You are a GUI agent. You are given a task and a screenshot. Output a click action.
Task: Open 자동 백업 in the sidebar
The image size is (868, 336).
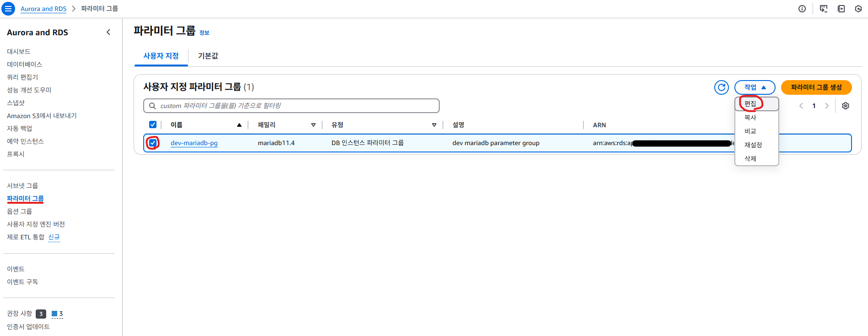(20, 129)
